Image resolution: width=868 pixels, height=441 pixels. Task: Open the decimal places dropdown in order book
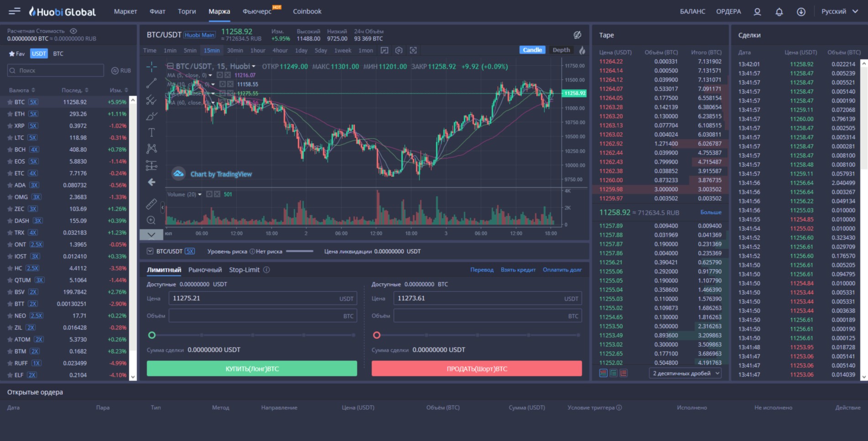tap(685, 373)
